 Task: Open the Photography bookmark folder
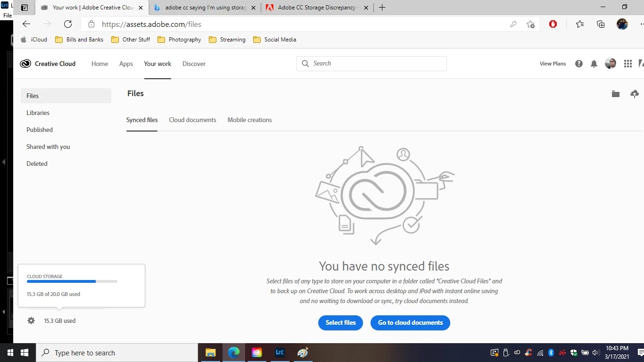pos(179,40)
